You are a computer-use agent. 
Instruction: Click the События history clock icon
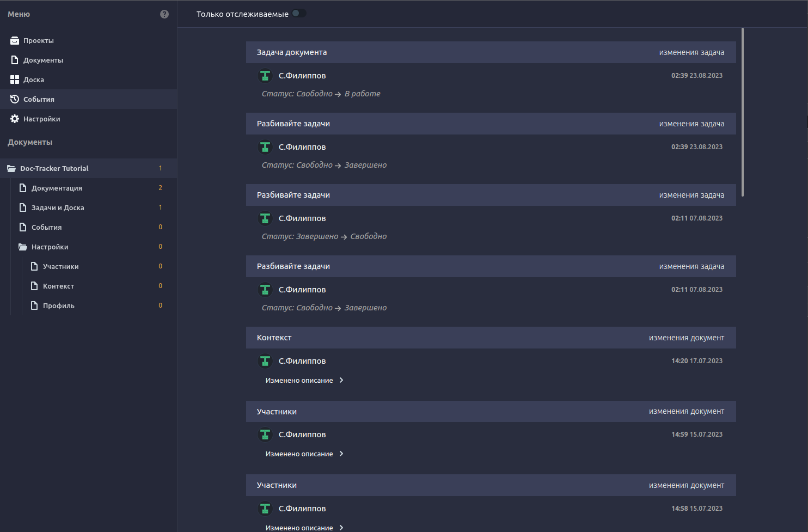point(15,99)
